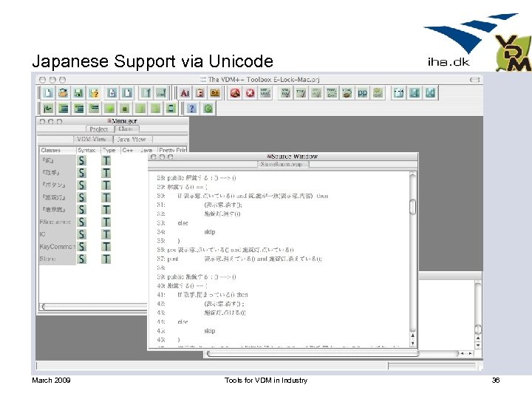Screen dimensions: 532x399
Task: Click the red 'AI' lettered toolbar icon
Action: click(x=185, y=92)
